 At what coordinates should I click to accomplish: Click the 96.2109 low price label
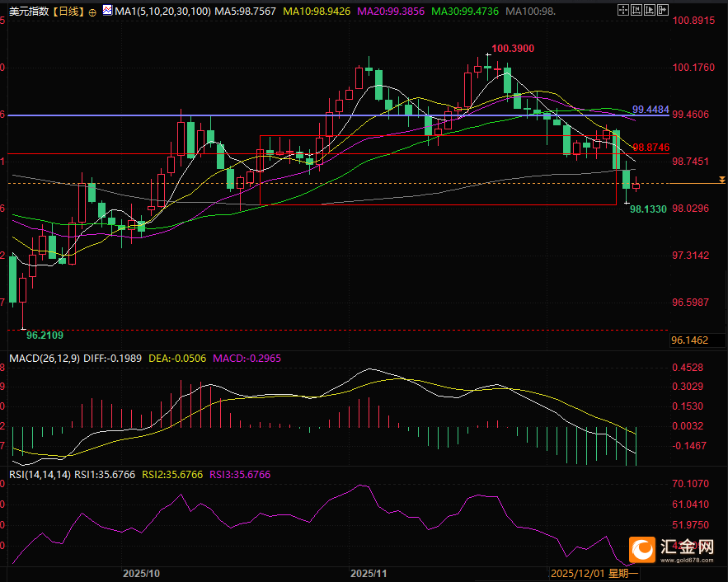pyautogui.click(x=45, y=335)
